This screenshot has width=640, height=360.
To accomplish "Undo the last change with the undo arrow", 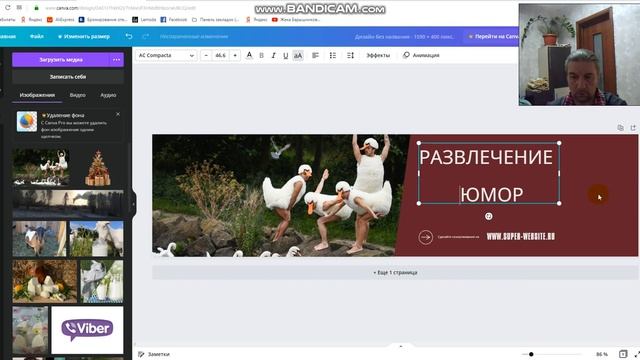I will [x=129, y=36].
